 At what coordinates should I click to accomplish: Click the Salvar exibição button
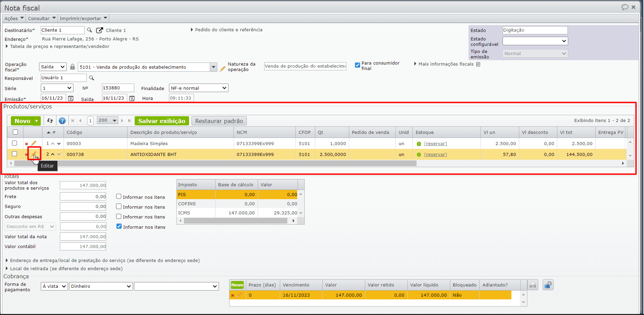[162, 121]
